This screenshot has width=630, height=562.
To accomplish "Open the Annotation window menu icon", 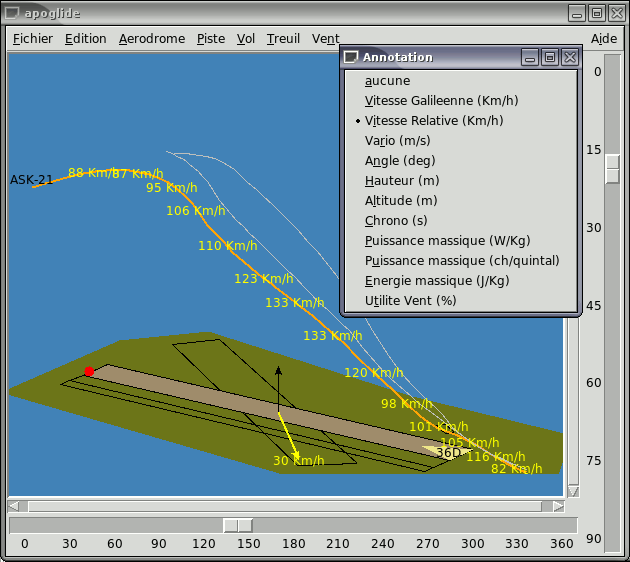I will tap(350, 58).
